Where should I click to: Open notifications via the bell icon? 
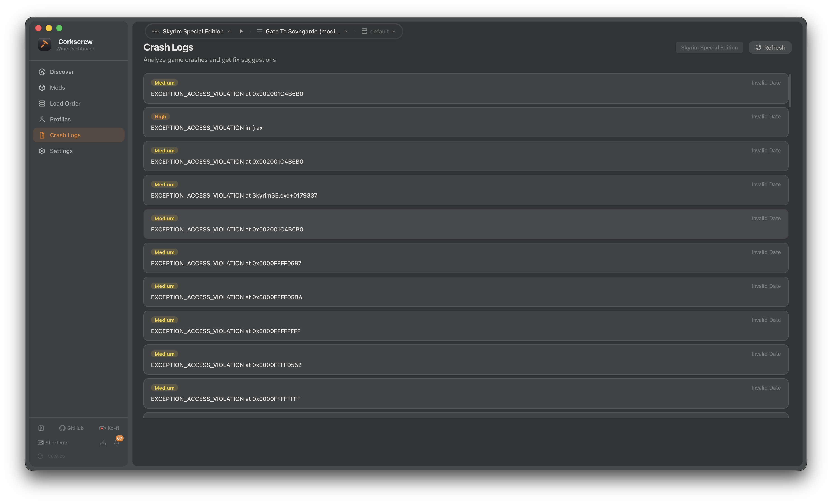click(x=116, y=443)
